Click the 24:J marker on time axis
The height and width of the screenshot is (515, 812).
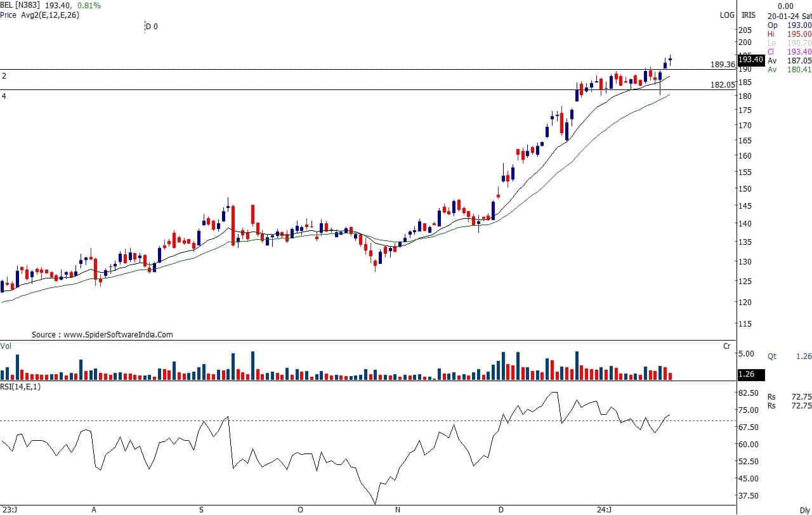pos(604,509)
